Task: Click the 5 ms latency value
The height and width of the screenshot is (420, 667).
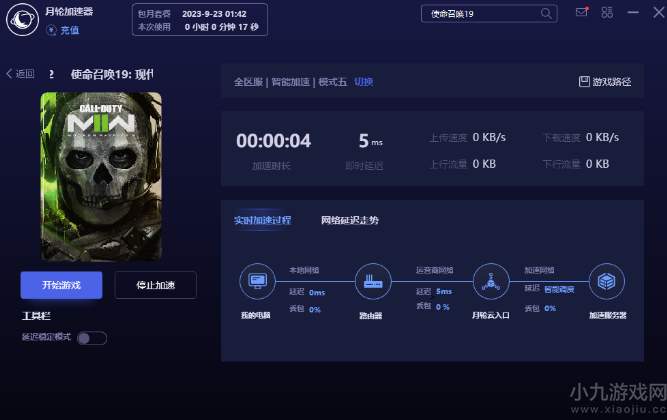Action: 370,141
